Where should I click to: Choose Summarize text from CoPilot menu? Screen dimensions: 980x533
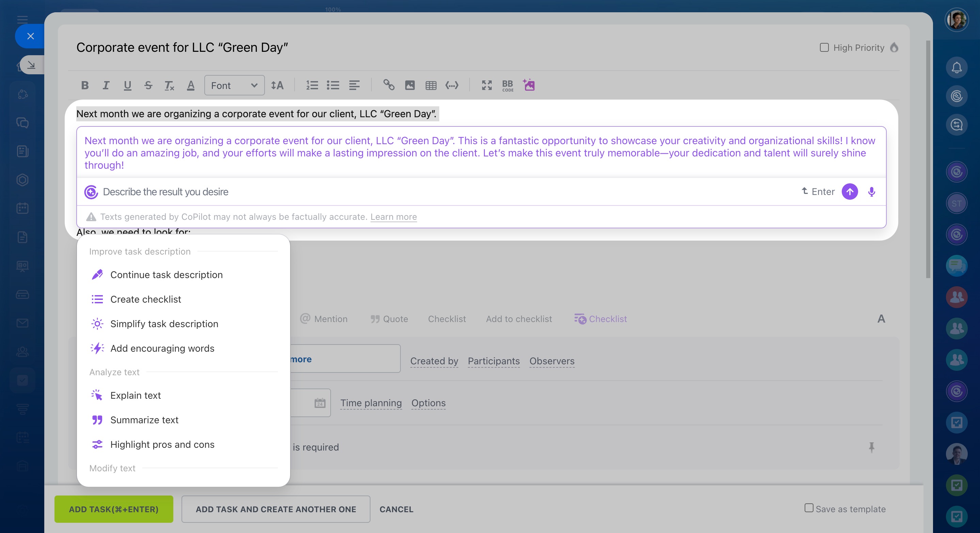[x=144, y=420]
